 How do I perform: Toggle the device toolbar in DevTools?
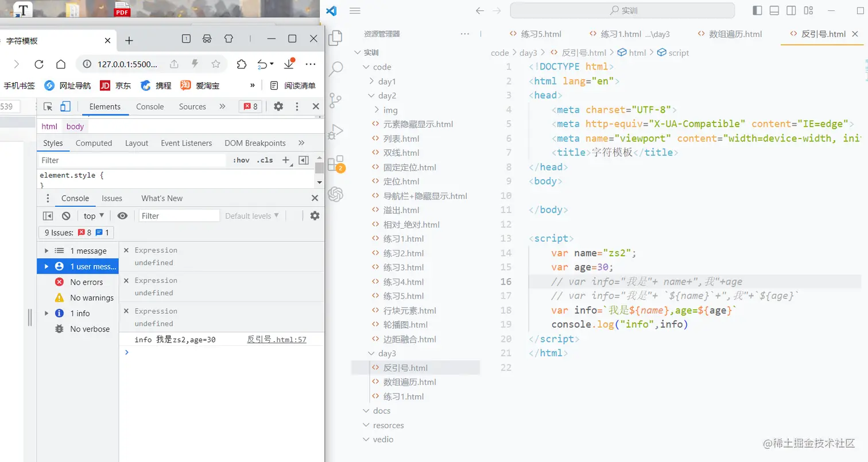click(65, 106)
